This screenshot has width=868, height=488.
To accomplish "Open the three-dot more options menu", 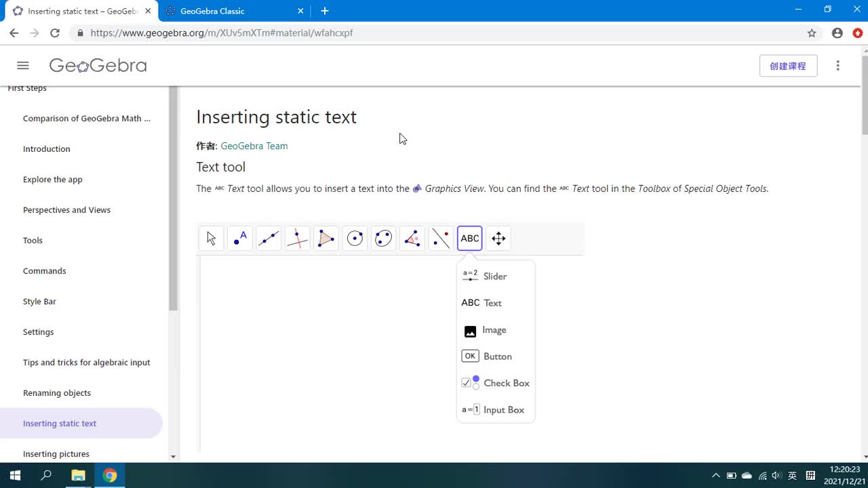I will click(838, 66).
